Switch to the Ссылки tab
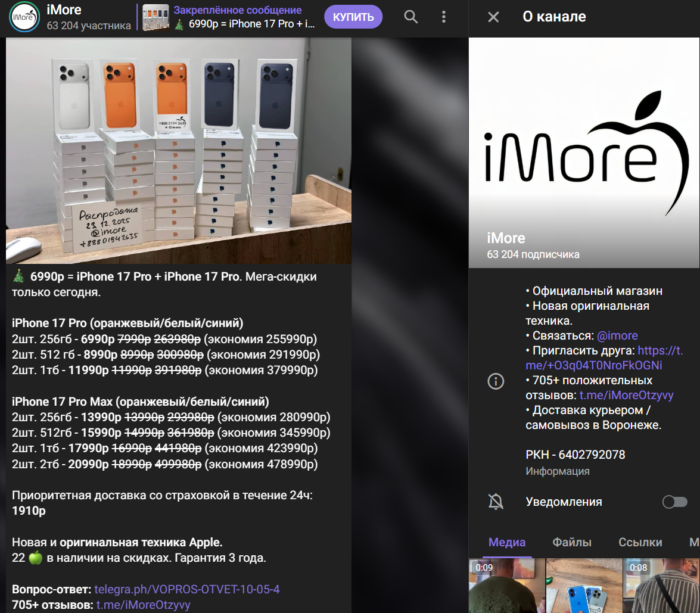This screenshot has width=700, height=613. 640,543
